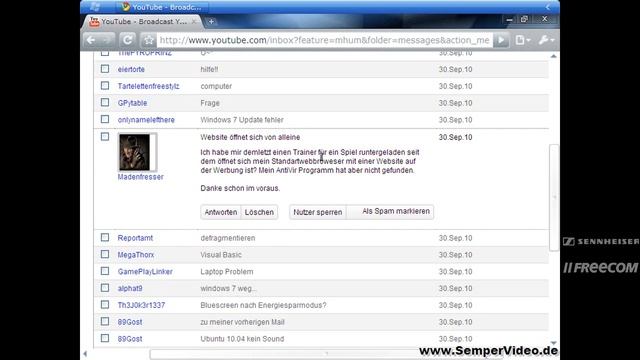
Task: Select the alphat9 message checkbox
Action: 105,288
